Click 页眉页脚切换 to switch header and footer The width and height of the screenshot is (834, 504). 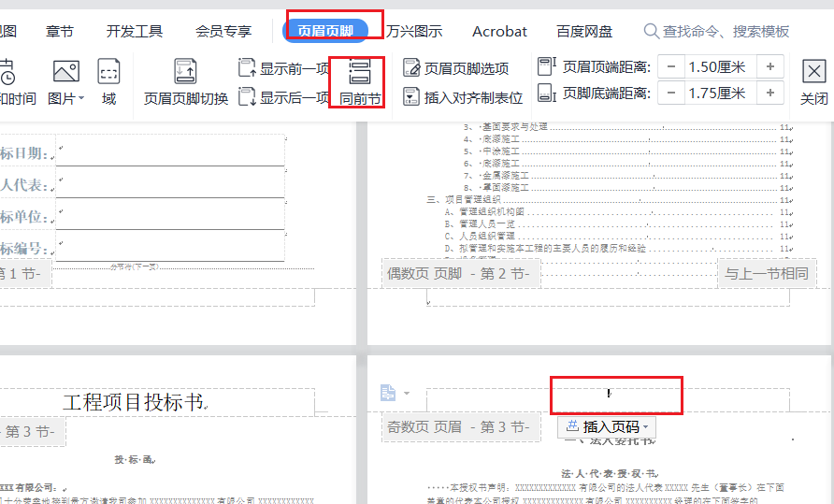click(186, 79)
